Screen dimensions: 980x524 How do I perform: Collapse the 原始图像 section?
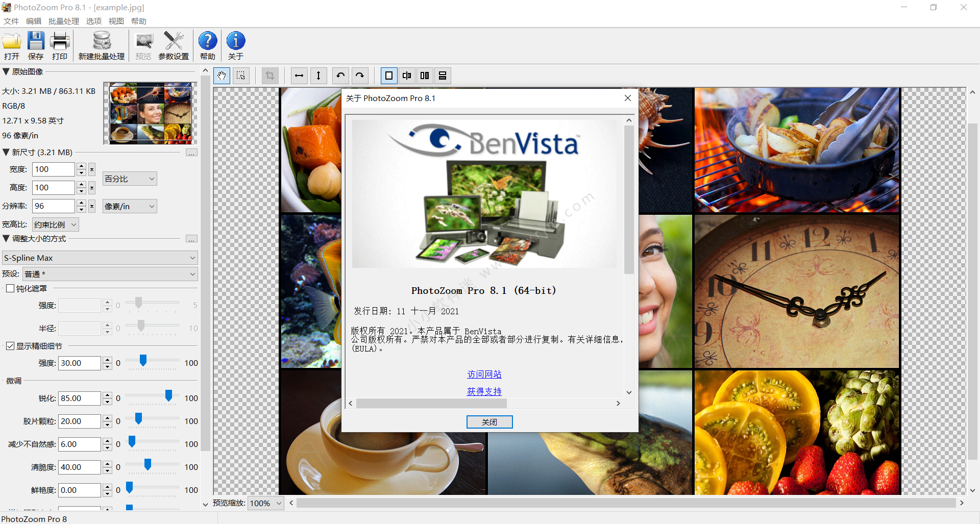(6, 72)
